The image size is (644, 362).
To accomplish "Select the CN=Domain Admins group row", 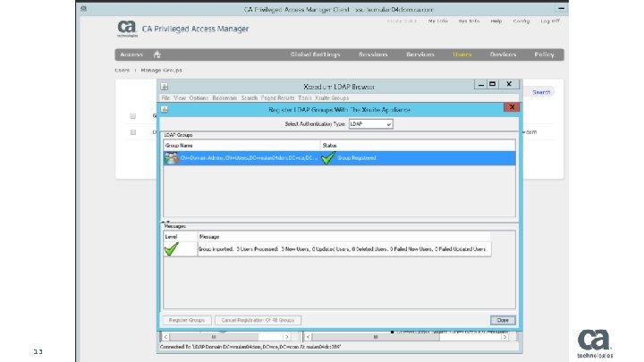I will [x=339, y=158].
